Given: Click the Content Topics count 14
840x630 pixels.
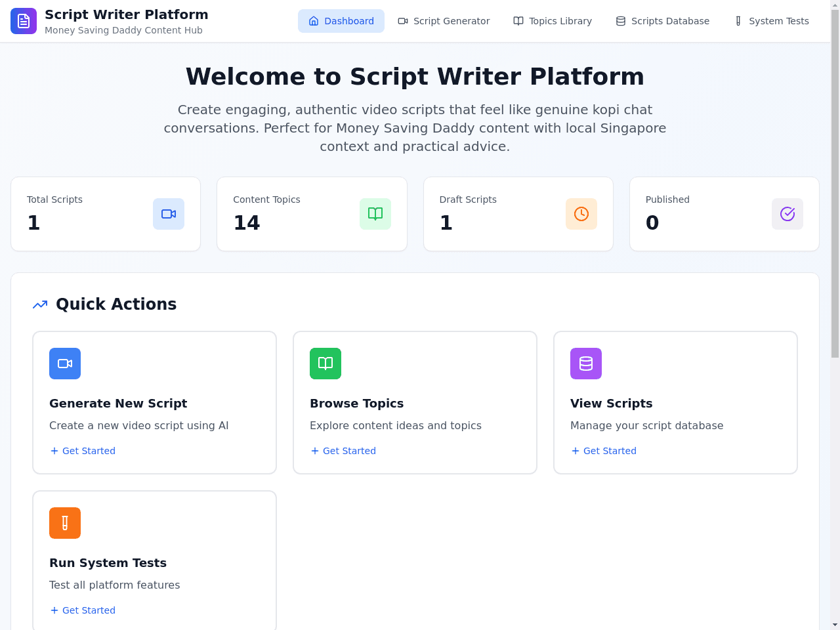Looking at the screenshot, I should 247,223.
